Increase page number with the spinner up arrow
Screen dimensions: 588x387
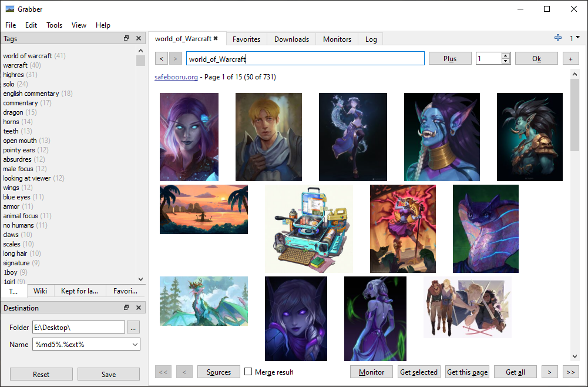[x=506, y=55]
